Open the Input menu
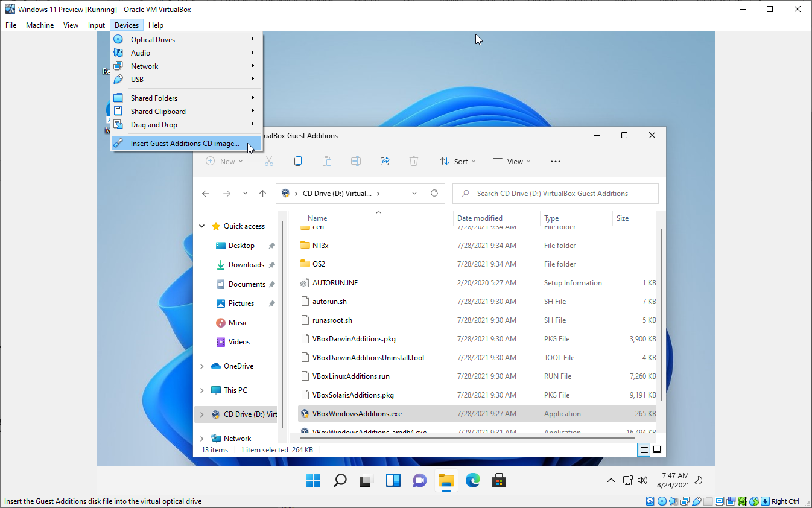 click(97, 25)
